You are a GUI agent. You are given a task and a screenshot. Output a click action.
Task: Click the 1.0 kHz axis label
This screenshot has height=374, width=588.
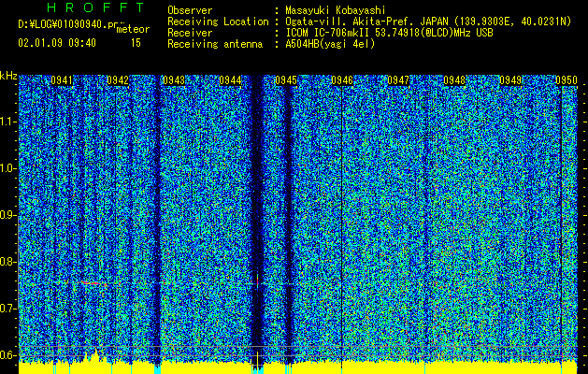(x=7, y=168)
